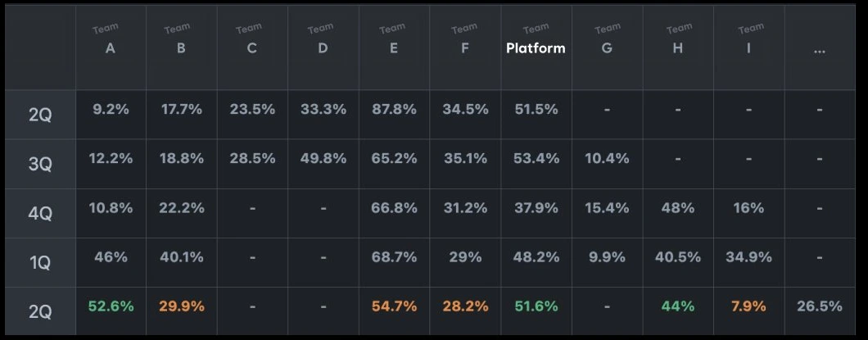Select the 1Q row label
The height and width of the screenshot is (340, 868).
40,263
